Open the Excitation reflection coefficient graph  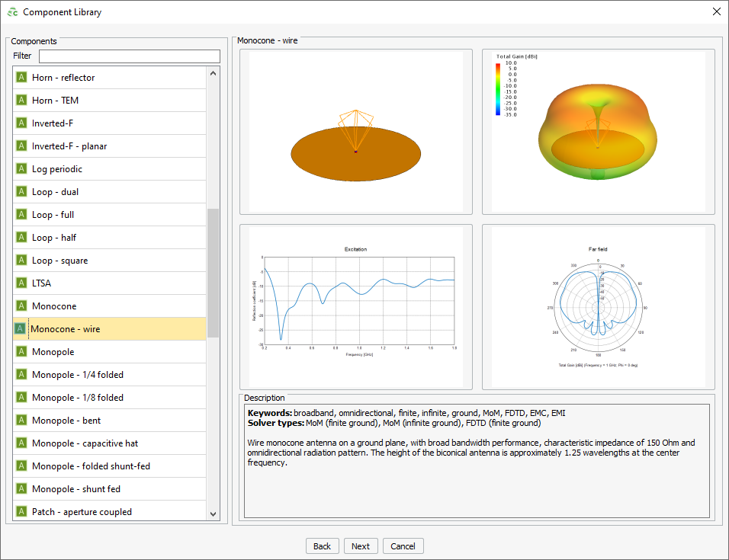coord(355,306)
